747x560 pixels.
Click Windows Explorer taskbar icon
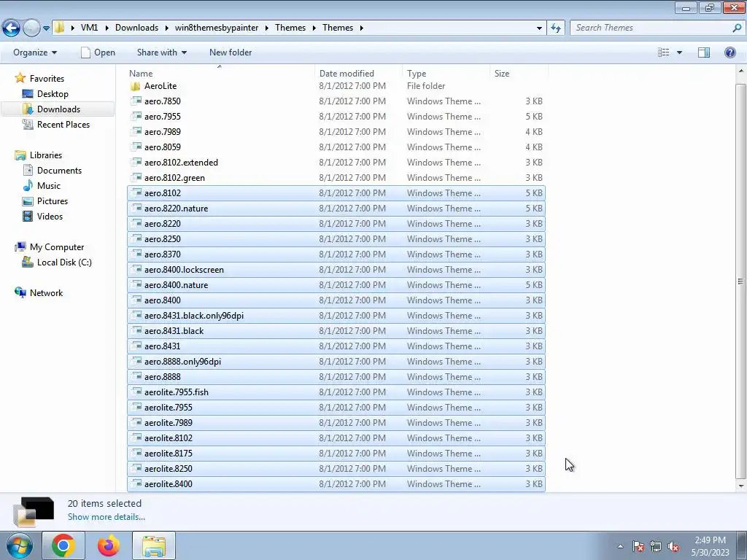tap(154, 545)
